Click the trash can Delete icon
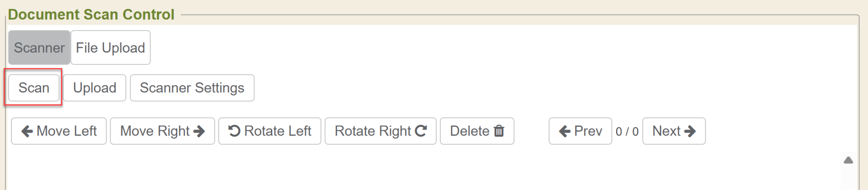The height and width of the screenshot is (190, 868). 499,131
